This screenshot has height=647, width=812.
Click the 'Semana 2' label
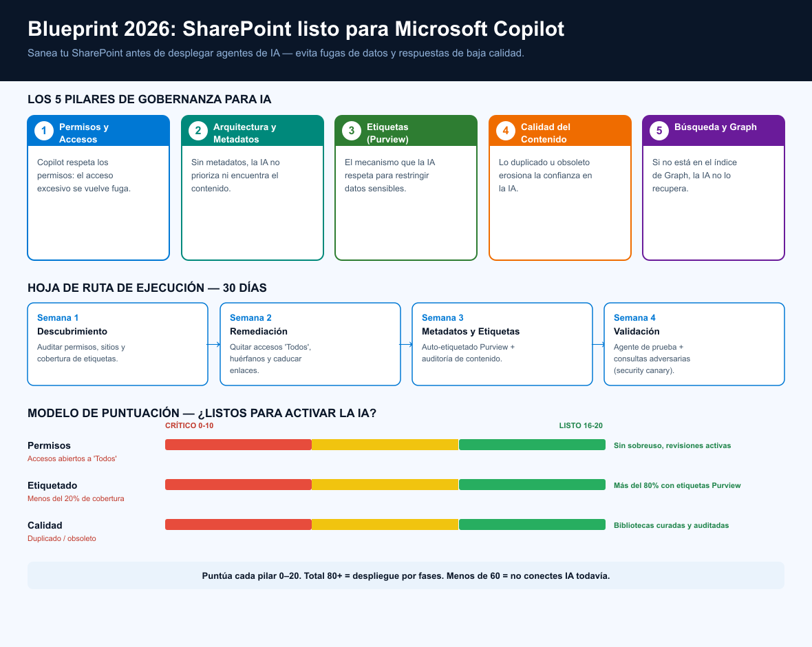tap(250, 317)
